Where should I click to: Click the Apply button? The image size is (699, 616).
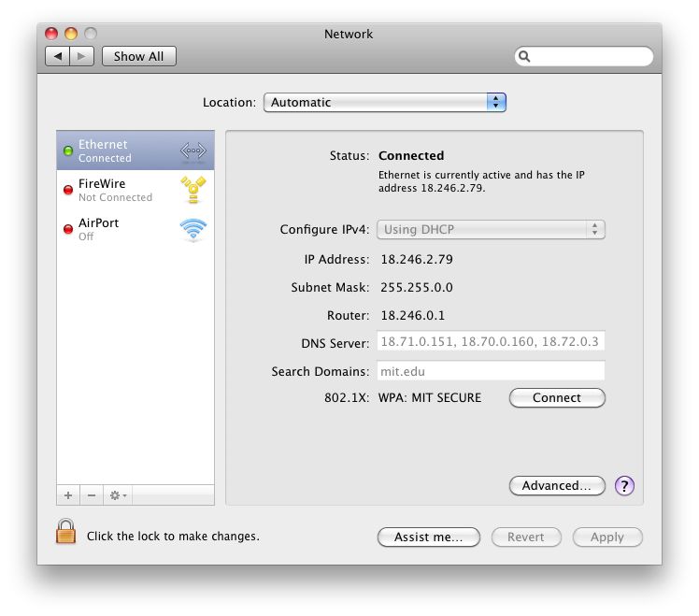tap(607, 537)
